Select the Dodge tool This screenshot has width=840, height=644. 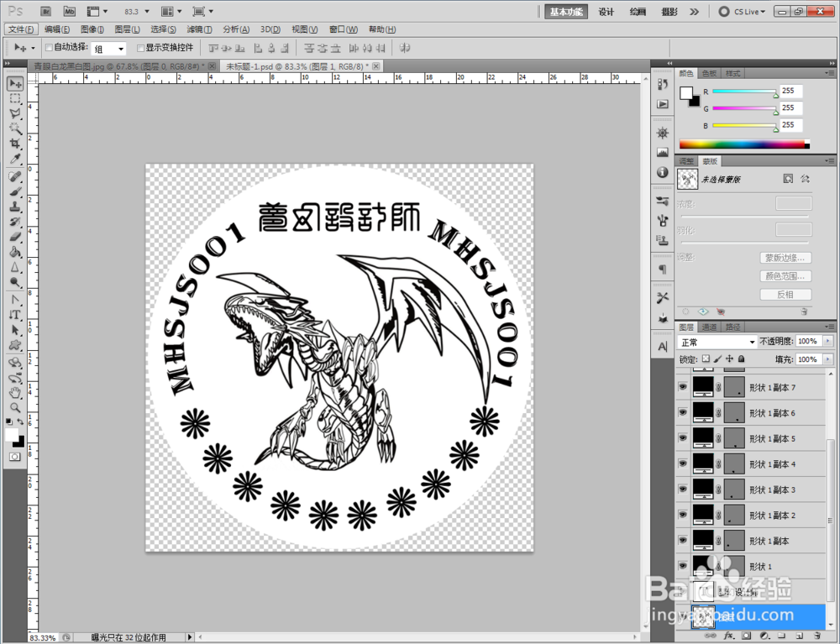(x=15, y=282)
